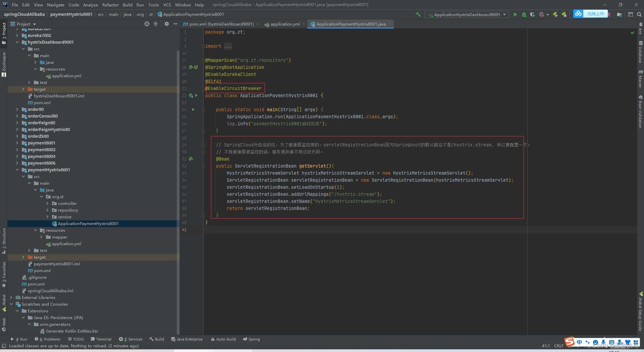Close the ApplicationPaymentHystrix8001.java tab
The width and height of the screenshot is (644, 352).
pyautogui.click(x=390, y=24)
